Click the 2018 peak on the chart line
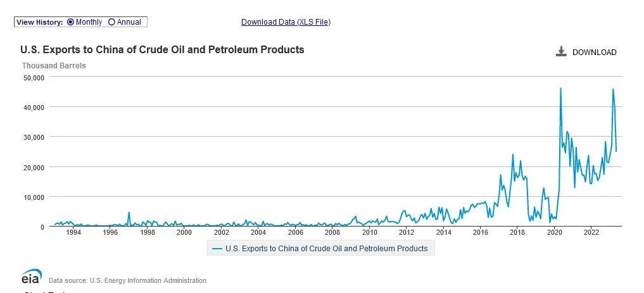 (513, 154)
